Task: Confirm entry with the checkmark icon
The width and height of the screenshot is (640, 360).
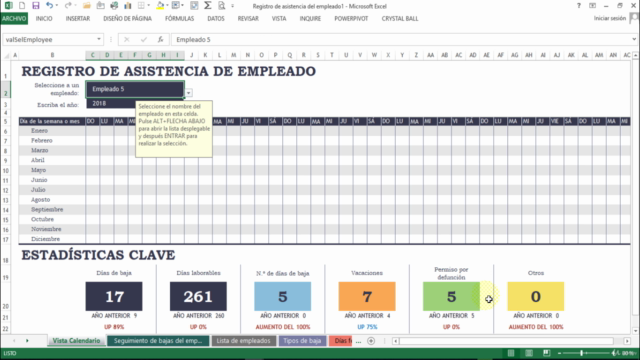Action: [144, 40]
